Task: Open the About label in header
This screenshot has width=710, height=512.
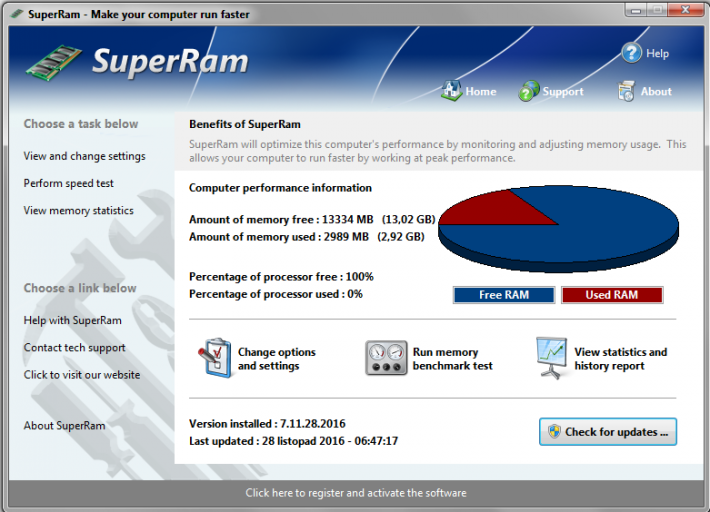Action: [x=656, y=91]
